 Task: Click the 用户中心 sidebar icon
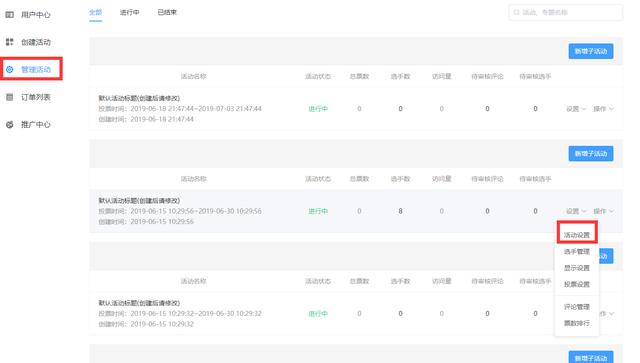[10, 15]
